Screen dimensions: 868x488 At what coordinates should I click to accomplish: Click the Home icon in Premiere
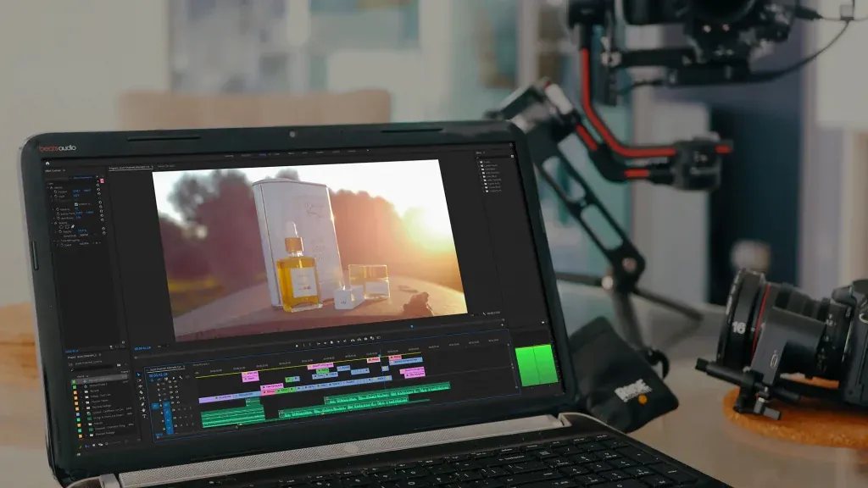47,164
